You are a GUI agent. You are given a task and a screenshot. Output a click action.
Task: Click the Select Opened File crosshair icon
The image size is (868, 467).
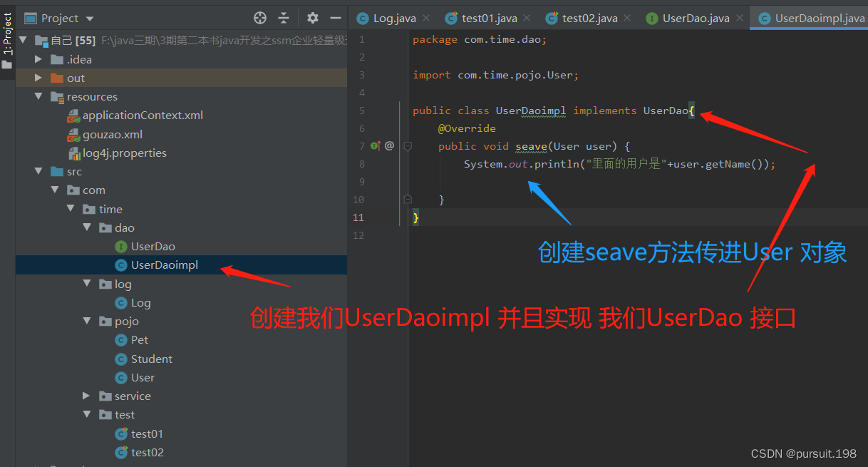click(x=259, y=17)
